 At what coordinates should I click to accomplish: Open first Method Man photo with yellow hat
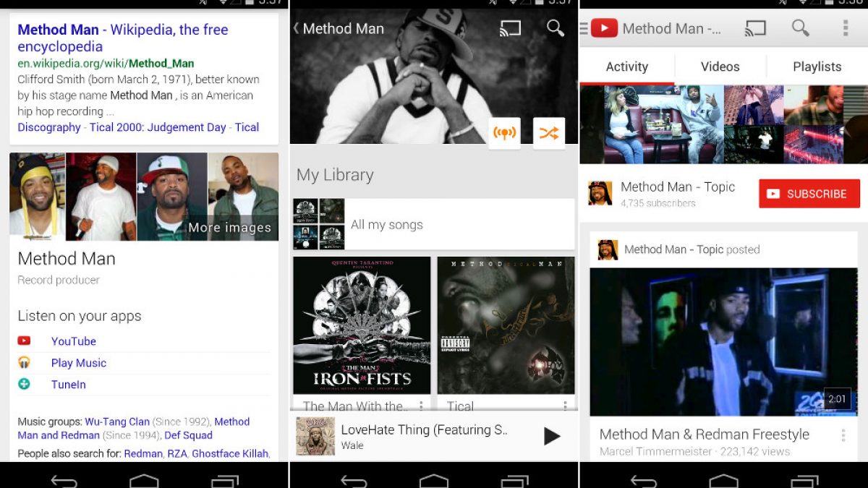[x=38, y=197]
